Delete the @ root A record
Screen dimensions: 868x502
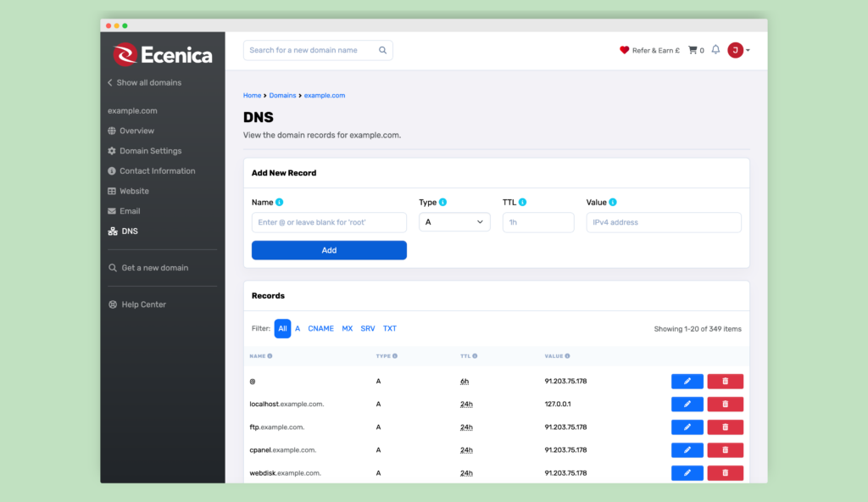click(726, 382)
